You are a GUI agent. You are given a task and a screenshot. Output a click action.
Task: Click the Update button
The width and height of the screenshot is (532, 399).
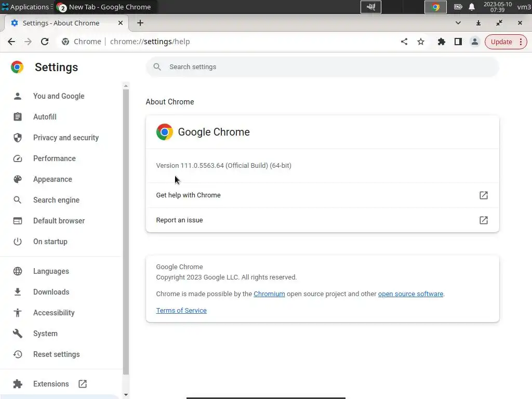(501, 42)
